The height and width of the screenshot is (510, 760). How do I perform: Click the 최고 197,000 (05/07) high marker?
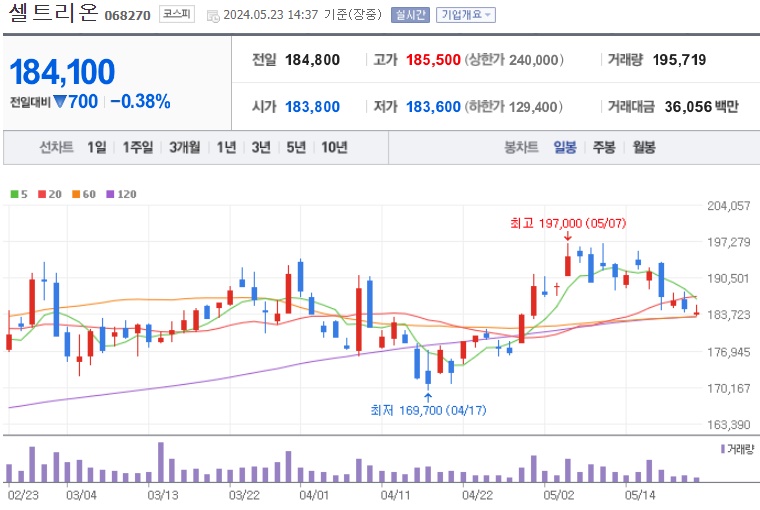click(568, 223)
